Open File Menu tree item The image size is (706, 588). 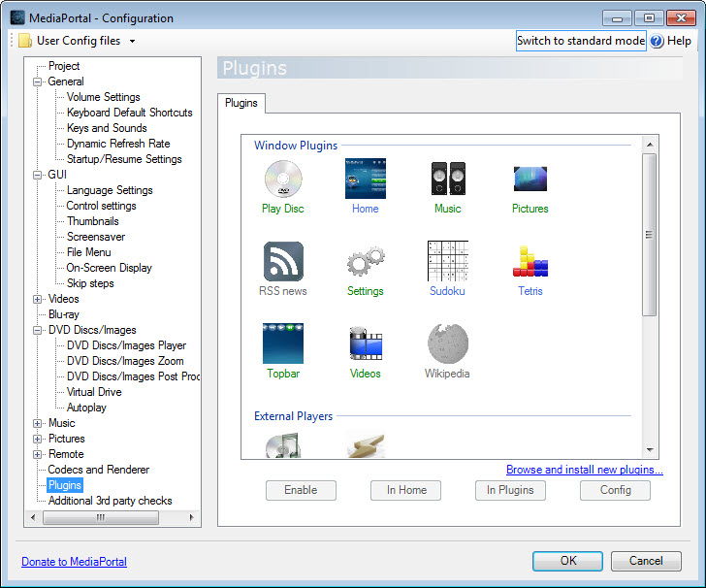coord(88,253)
